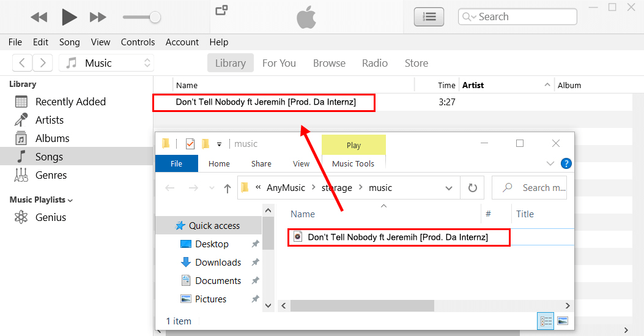The width and height of the screenshot is (644, 336).
Task: Open the Music media type dropdown
Action: [106, 63]
